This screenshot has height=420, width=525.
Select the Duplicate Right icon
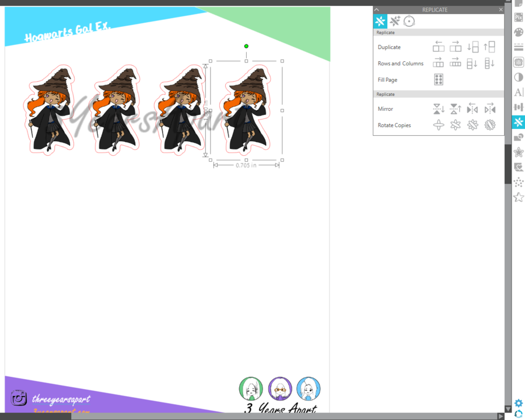(x=456, y=47)
